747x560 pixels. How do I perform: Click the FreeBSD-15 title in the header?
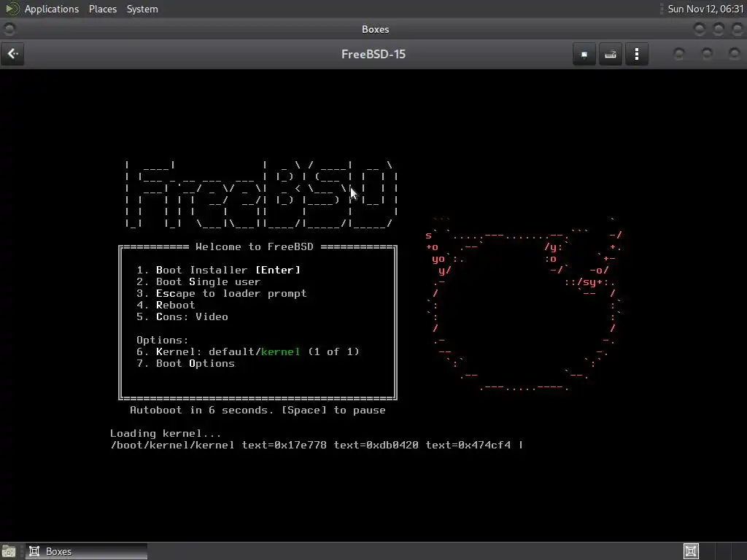pyautogui.click(x=373, y=54)
